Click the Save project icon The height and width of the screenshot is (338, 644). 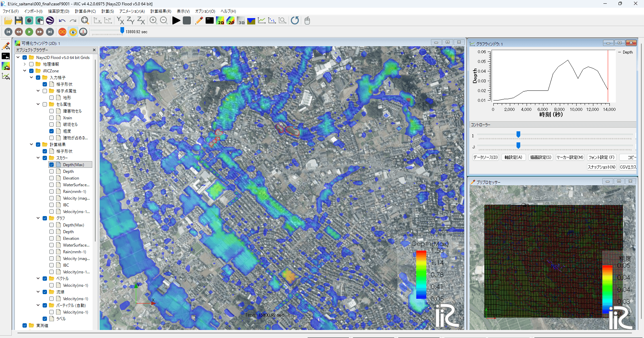coord(19,21)
